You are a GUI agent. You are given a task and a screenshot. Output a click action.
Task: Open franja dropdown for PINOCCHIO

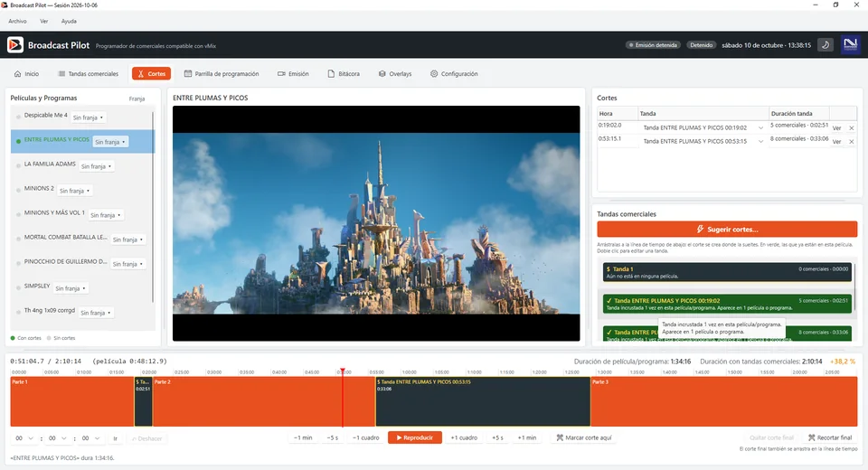[x=127, y=264]
